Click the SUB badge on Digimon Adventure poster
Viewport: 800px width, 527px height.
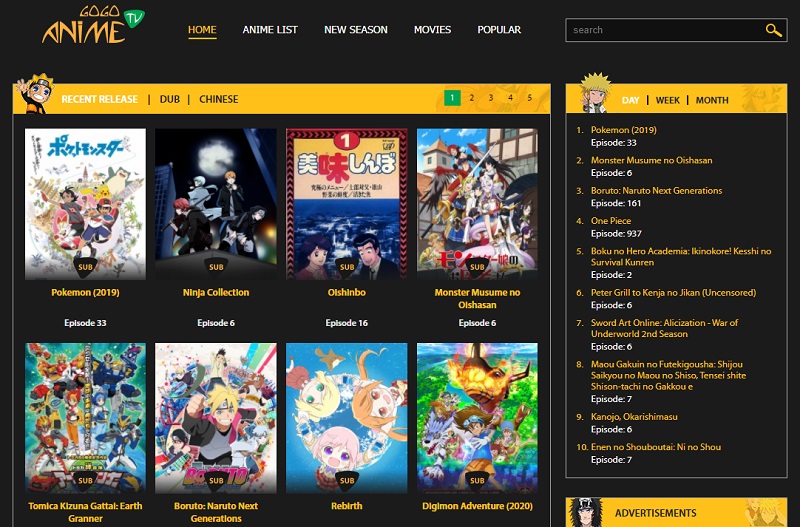(x=477, y=481)
